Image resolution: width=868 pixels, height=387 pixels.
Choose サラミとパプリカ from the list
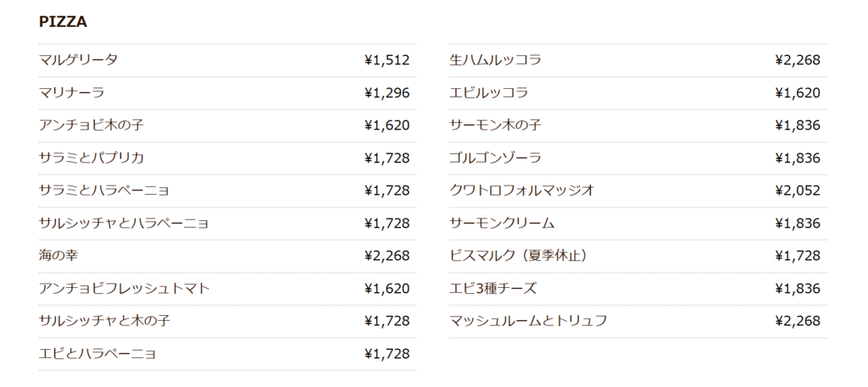pos(92,158)
